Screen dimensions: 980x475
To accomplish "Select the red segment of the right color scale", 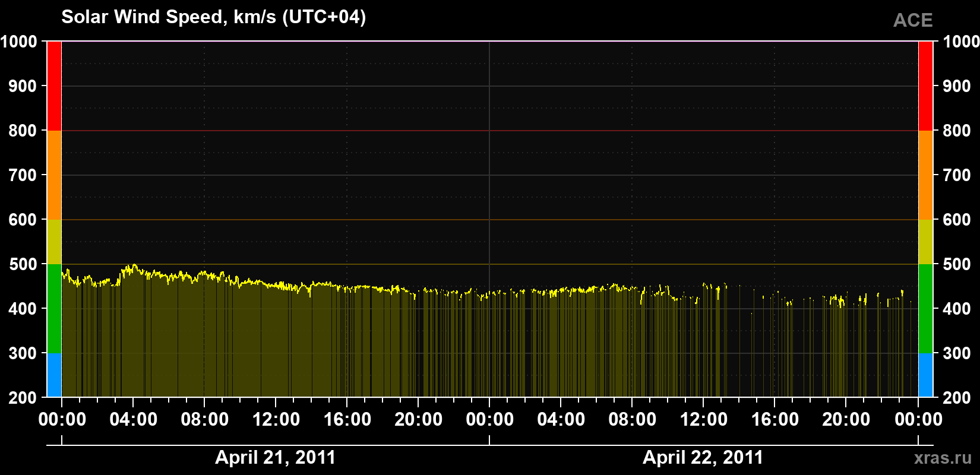I will point(925,86).
